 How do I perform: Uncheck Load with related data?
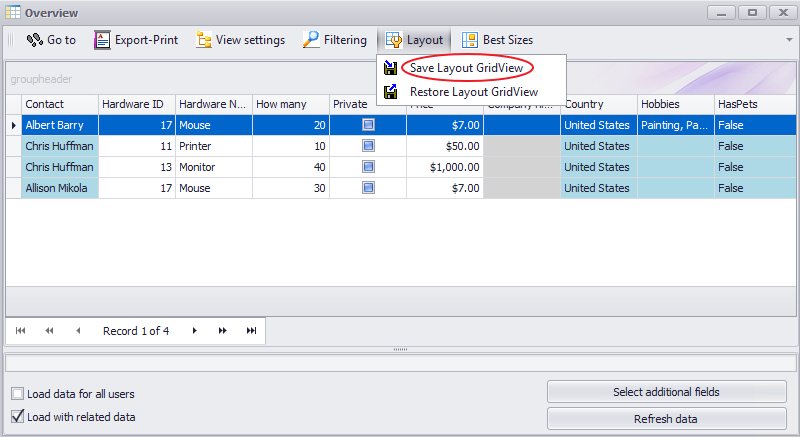[x=17, y=417]
